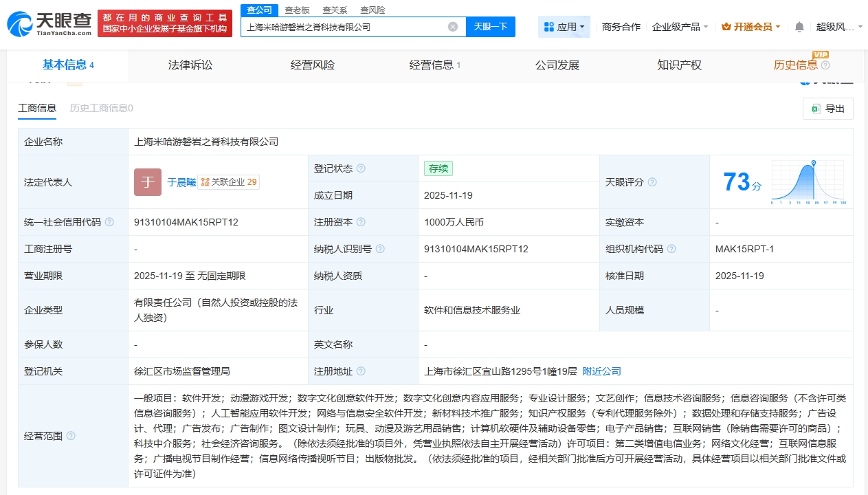The width and height of the screenshot is (868, 495).
Task: Click the 导出 export button
Action: tap(828, 109)
